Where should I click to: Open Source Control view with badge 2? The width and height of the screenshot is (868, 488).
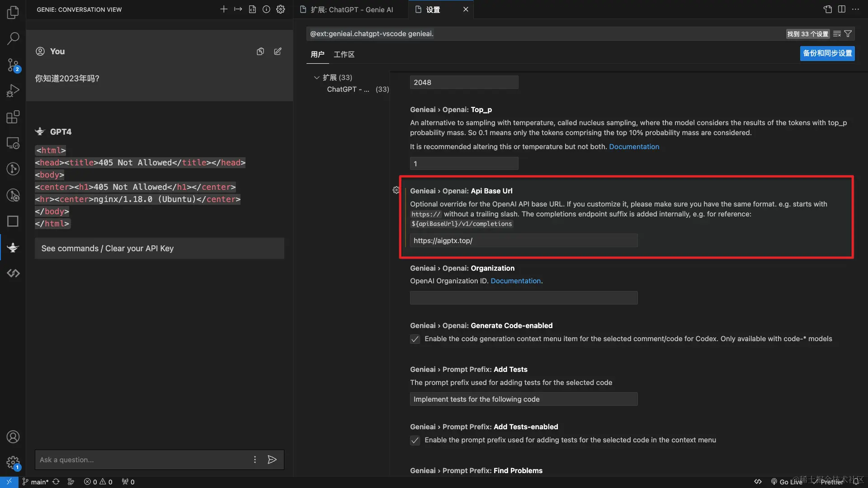(x=13, y=65)
